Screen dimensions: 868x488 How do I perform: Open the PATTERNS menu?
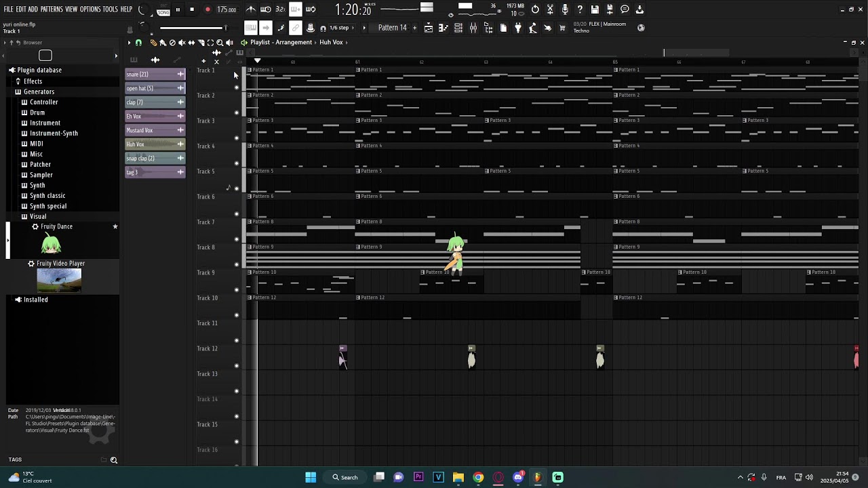(52, 9)
